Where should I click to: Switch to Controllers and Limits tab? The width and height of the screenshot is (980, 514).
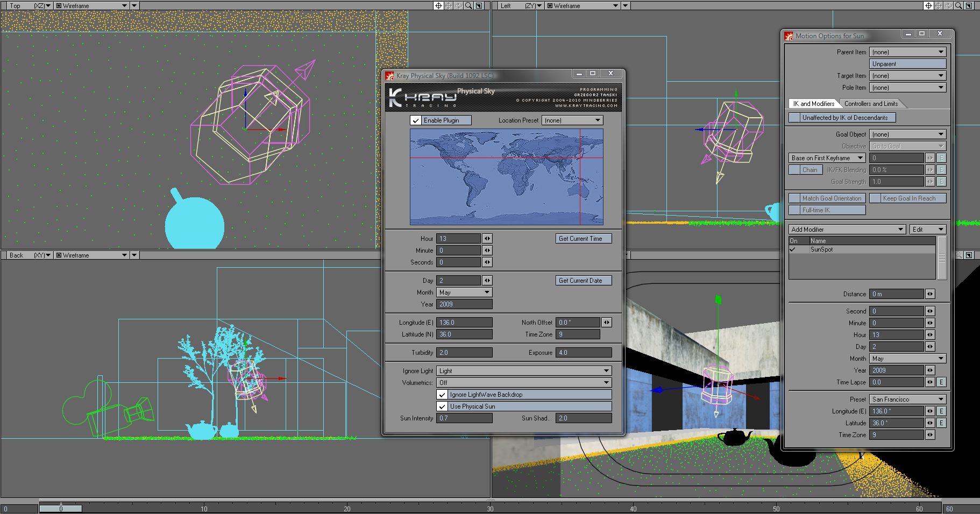click(871, 104)
